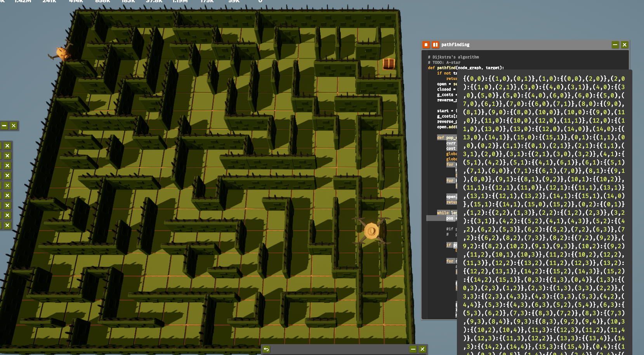Minimize the bottom window with the back arrow

tap(413, 349)
